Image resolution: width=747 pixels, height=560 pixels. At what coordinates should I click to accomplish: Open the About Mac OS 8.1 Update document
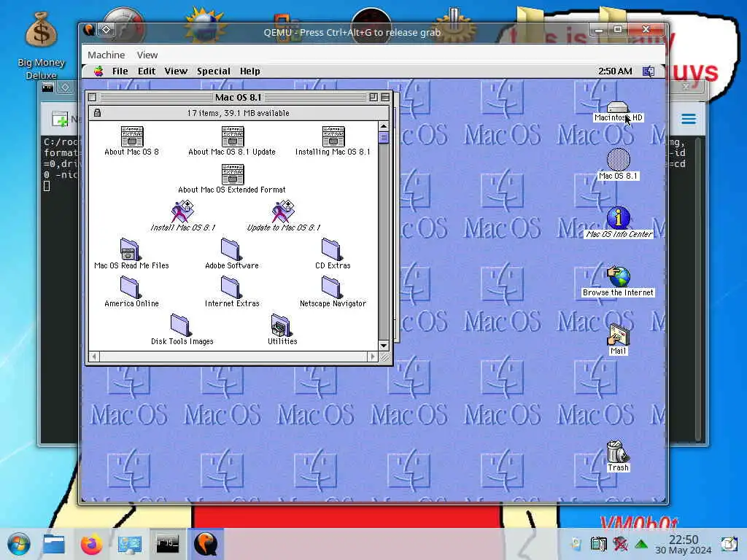233,136
